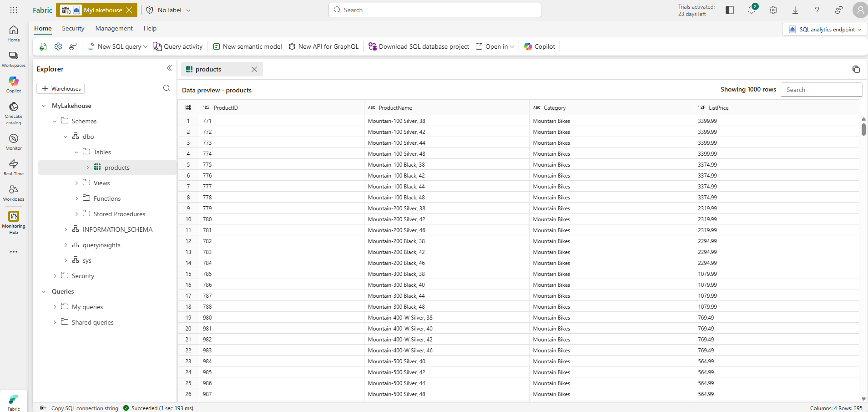Open Real-Time hub
The image size is (868, 412).
tap(14, 168)
